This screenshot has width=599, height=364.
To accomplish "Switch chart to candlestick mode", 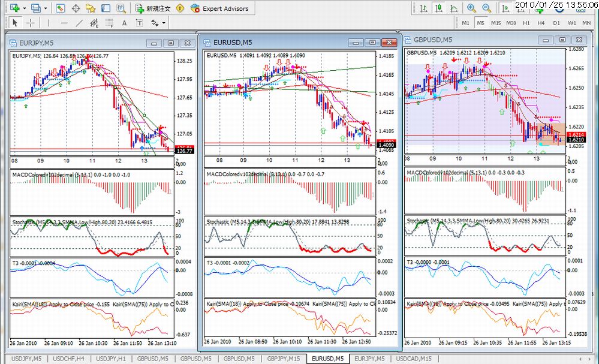I will tap(438, 8).
